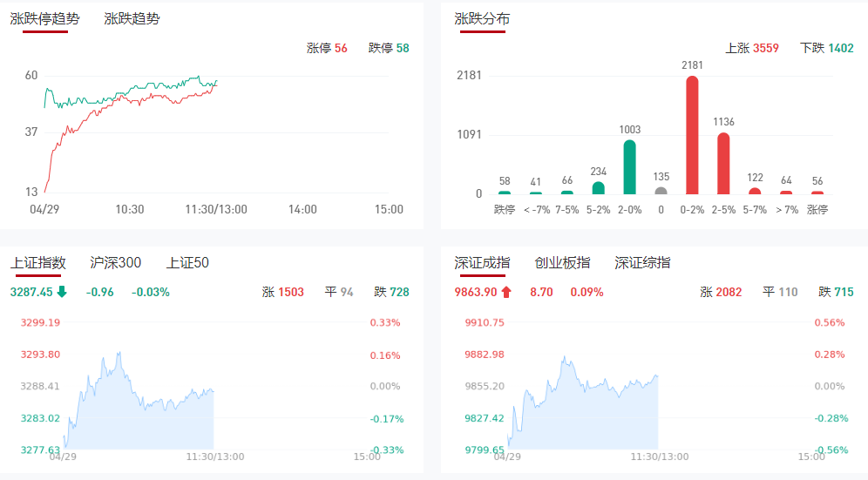Click the green 5-2% bar labeled 234
The width and height of the screenshot is (868, 480).
click(598, 187)
